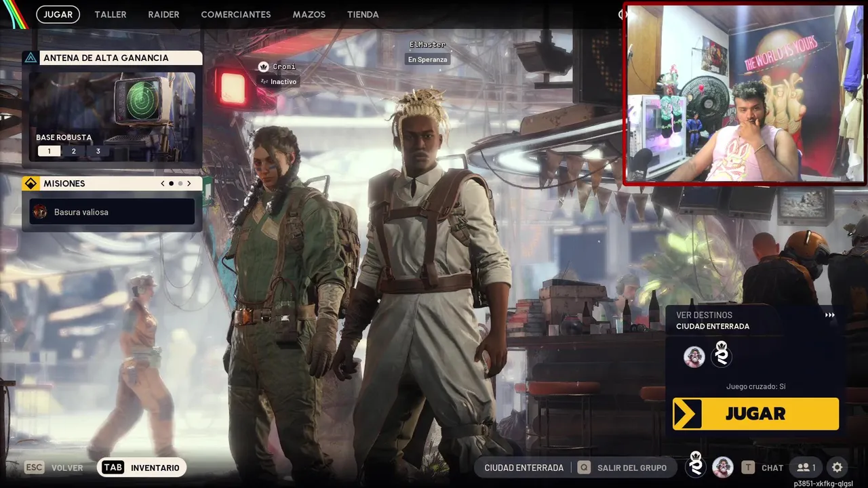Click the Cromi player name tag
868x488 pixels.
click(x=284, y=67)
